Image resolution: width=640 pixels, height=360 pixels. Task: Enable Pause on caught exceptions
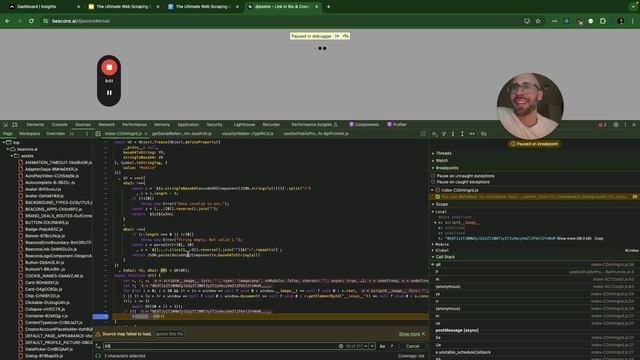click(x=433, y=182)
